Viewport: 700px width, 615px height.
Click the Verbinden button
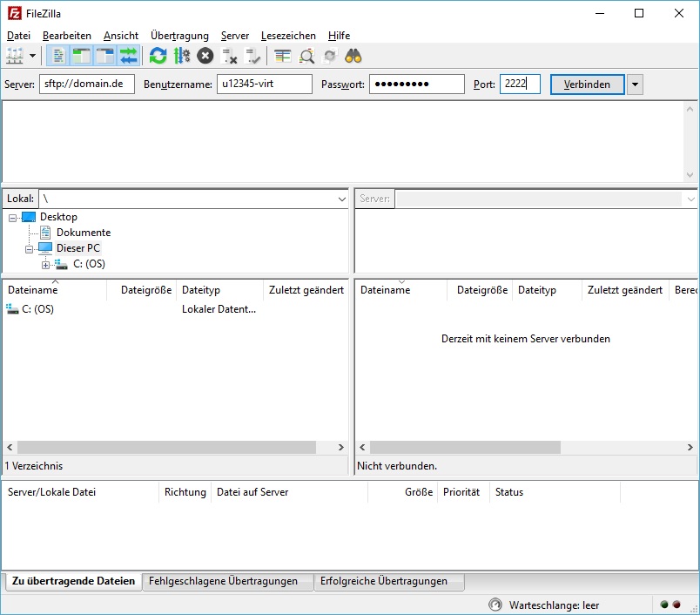pos(587,84)
